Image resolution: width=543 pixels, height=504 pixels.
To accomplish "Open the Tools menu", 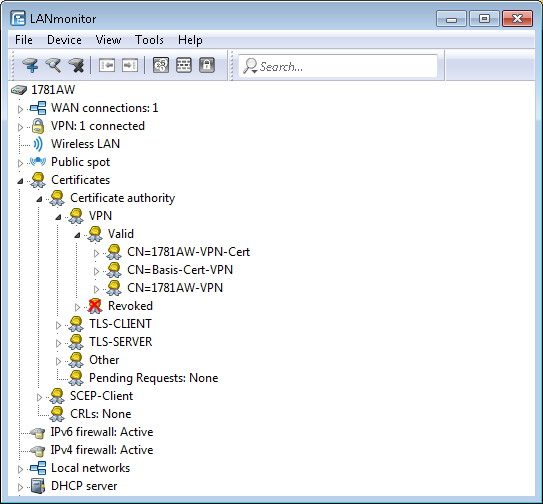I will click(x=149, y=40).
